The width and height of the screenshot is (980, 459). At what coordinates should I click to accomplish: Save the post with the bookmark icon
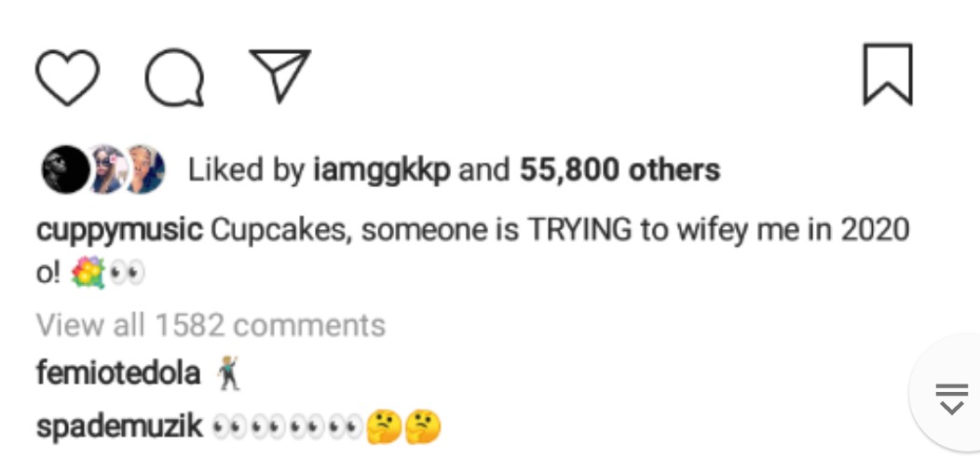[x=887, y=74]
